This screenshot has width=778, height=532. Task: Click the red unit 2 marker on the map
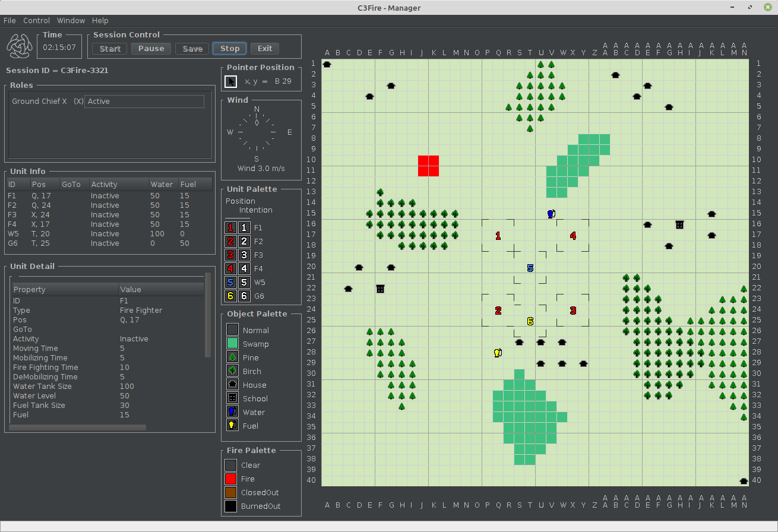(498, 311)
